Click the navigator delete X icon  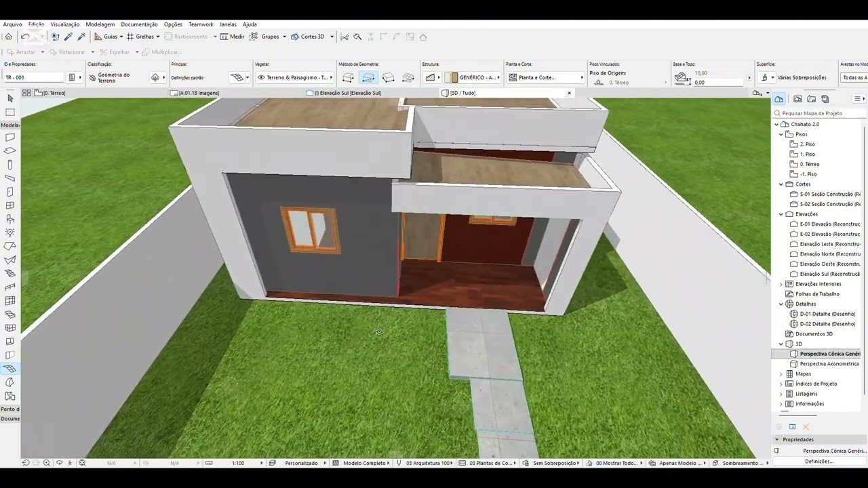(x=806, y=427)
